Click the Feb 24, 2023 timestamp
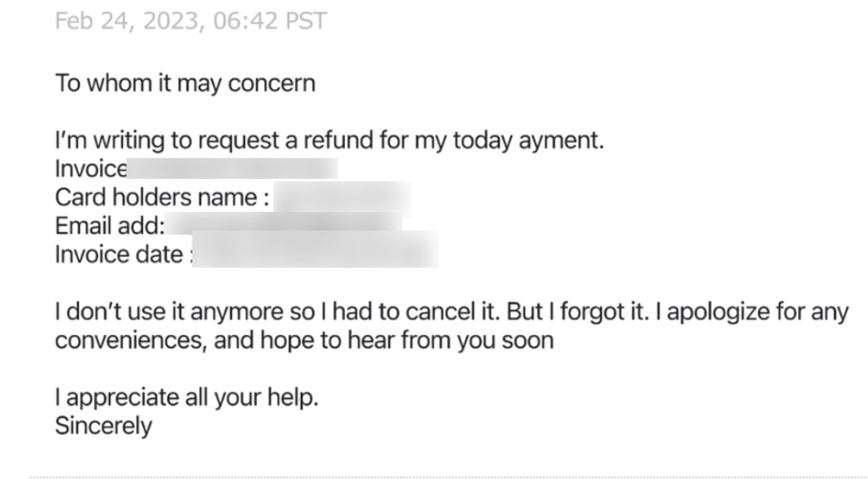 (x=191, y=22)
